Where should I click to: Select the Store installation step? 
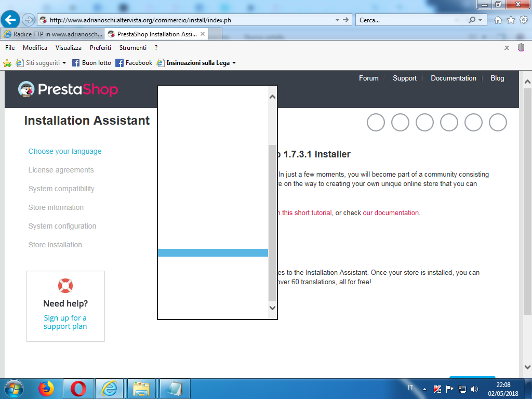coord(55,245)
